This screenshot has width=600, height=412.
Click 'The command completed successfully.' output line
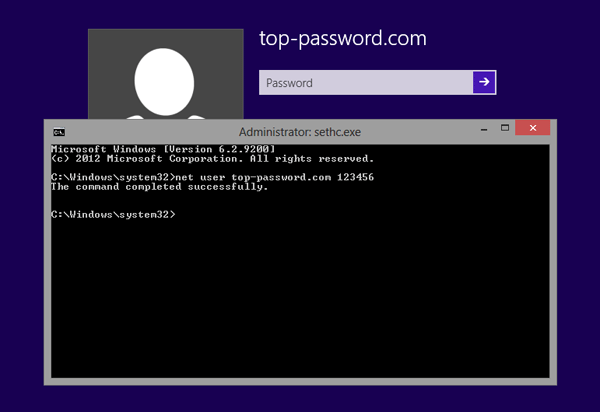click(x=160, y=187)
